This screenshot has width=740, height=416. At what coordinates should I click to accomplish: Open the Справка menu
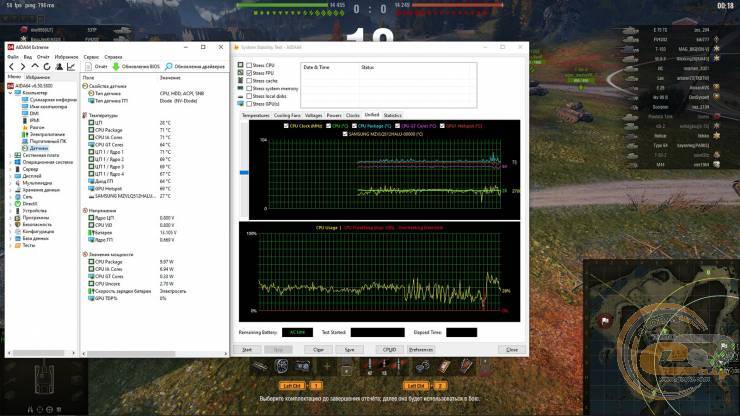[113, 57]
